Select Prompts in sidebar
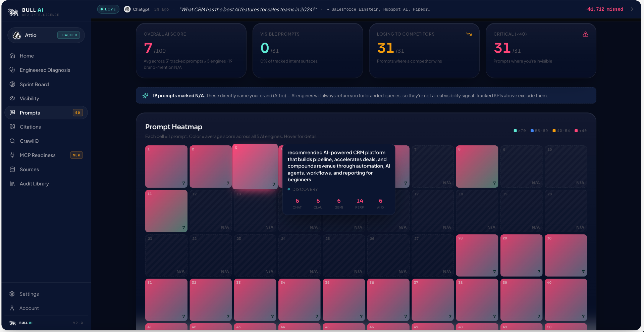 [x=46, y=113]
